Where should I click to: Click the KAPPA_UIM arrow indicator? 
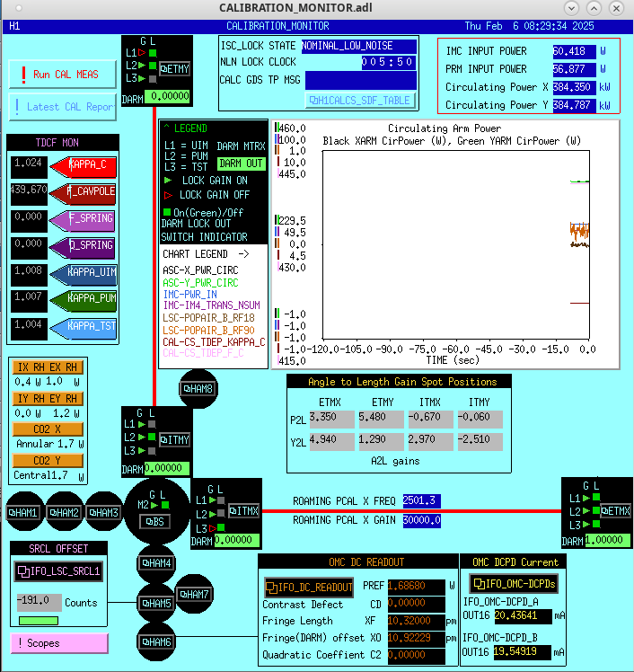(x=84, y=275)
